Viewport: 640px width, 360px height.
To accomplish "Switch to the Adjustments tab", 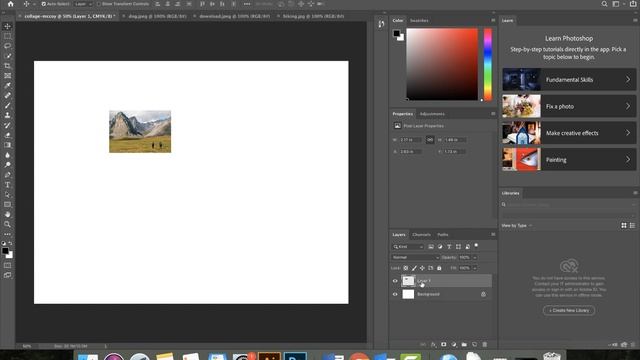I will point(432,114).
